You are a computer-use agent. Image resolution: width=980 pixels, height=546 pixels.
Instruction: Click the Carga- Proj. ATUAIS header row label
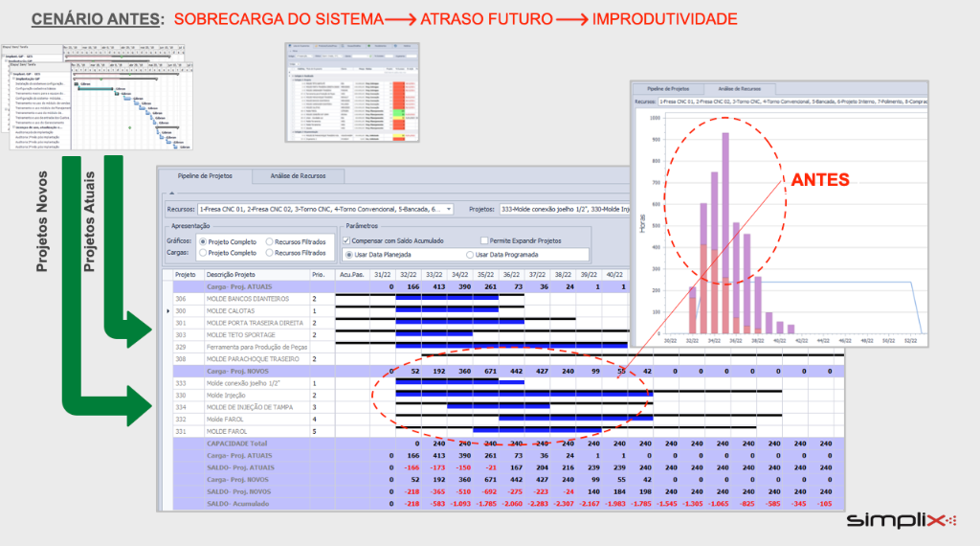(x=238, y=286)
